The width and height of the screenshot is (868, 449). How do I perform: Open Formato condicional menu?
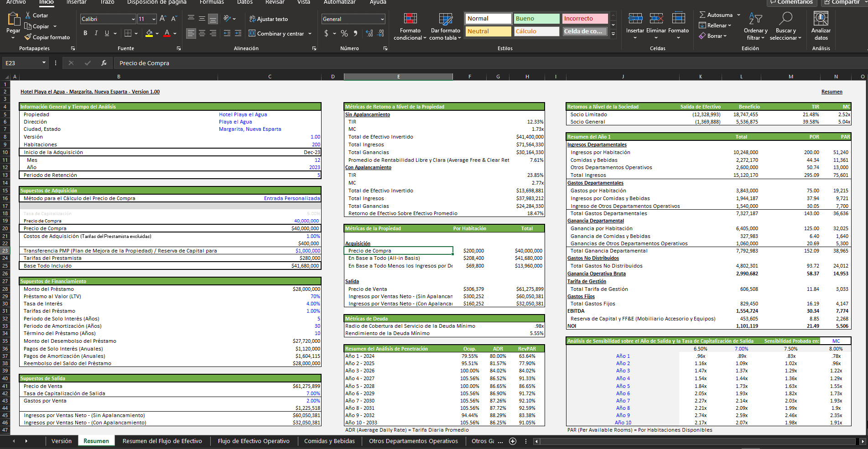[410, 26]
